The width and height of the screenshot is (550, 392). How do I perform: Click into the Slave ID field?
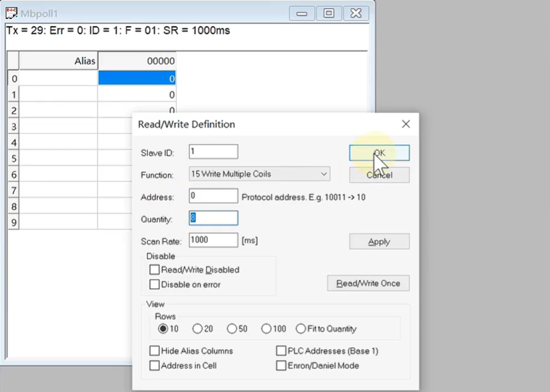(213, 152)
